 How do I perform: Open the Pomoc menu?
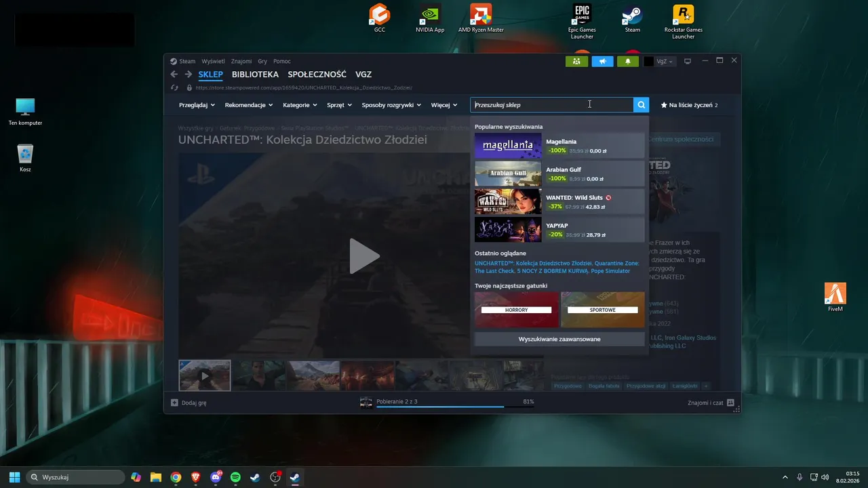pyautogui.click(x=282, y=61)
